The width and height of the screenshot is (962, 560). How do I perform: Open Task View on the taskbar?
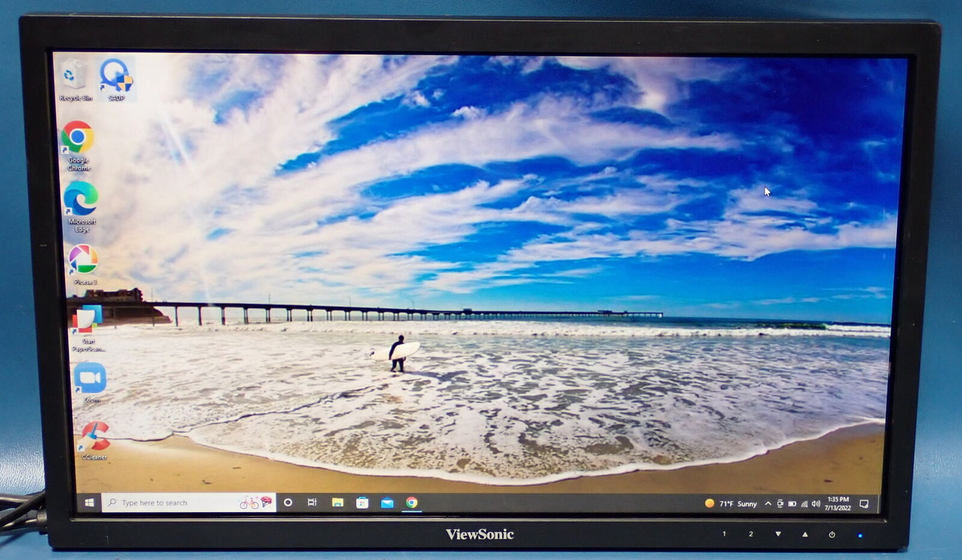coord(312,502)
